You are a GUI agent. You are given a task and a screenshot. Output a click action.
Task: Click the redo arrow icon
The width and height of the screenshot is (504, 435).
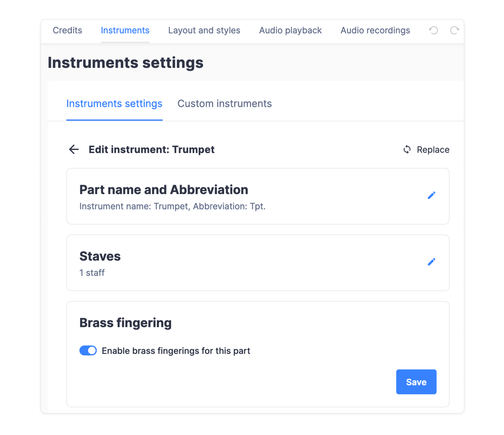coord(454,30)
